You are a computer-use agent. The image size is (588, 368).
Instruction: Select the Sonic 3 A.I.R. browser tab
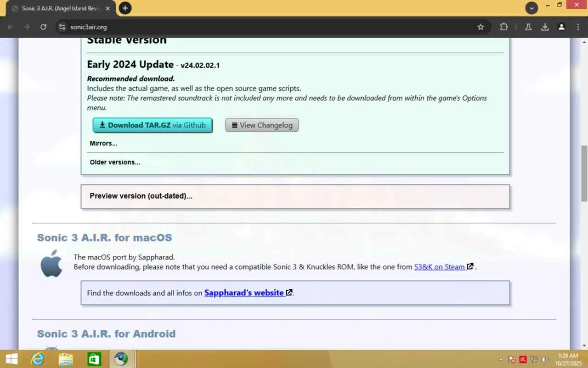pos(61,9)
